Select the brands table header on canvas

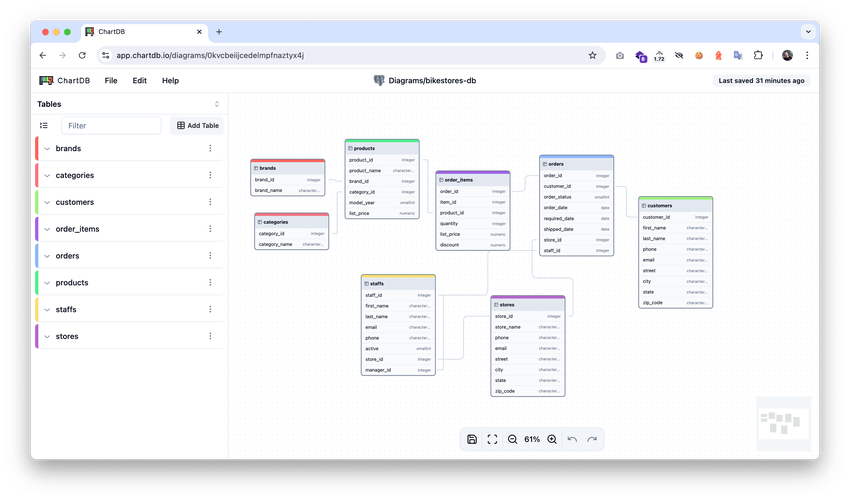(288, 168)
